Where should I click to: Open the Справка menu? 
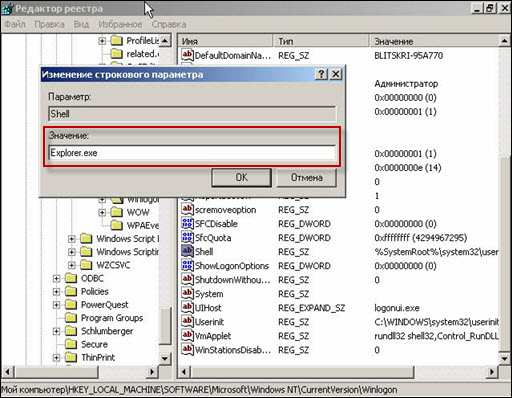[x=169, y=24]
